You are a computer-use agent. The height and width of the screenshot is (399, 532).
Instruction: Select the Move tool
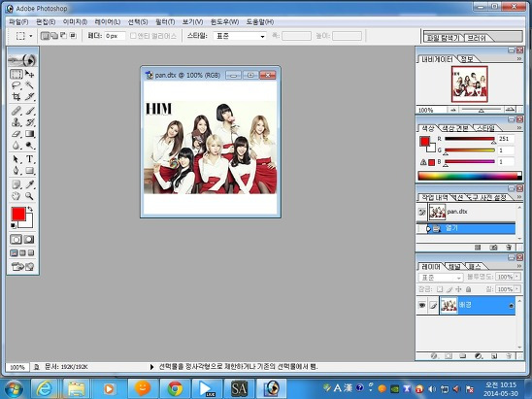[x=29, y=74]
